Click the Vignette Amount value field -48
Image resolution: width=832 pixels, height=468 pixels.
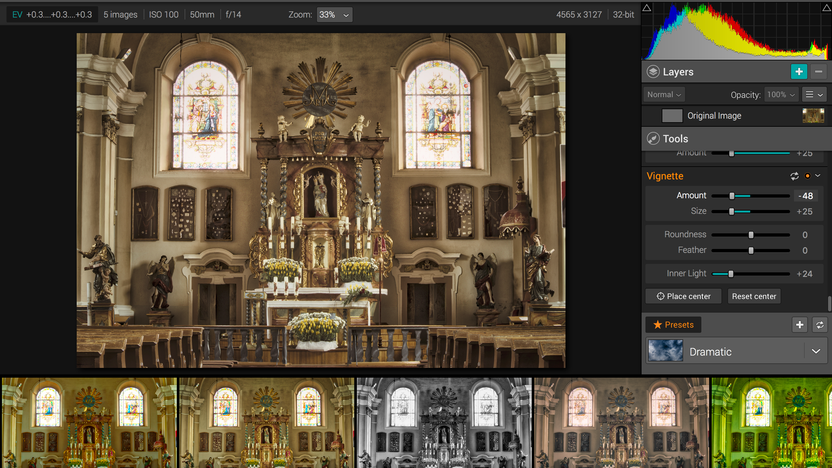[x=805, y=196]
